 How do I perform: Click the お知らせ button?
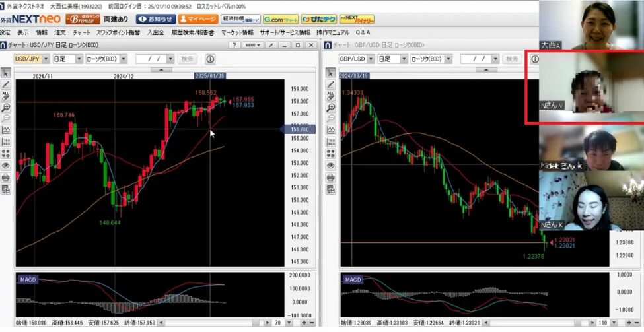155,19
